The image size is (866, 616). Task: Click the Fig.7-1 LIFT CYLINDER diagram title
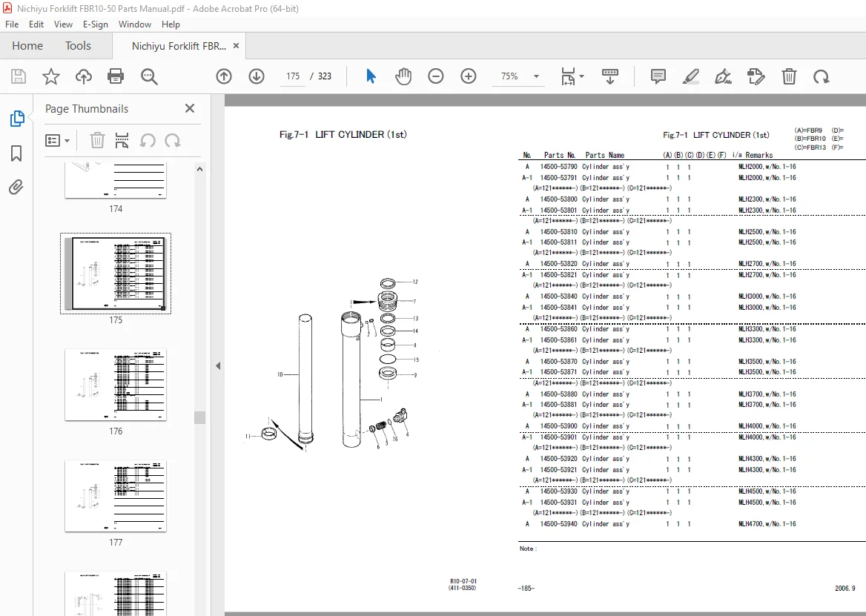pos(343,135)
